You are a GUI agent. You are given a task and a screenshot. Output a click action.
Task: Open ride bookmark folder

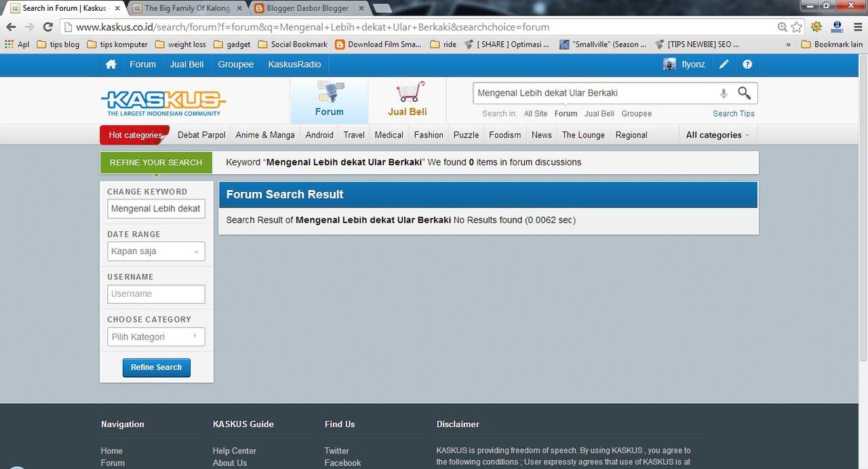(443, 44)
